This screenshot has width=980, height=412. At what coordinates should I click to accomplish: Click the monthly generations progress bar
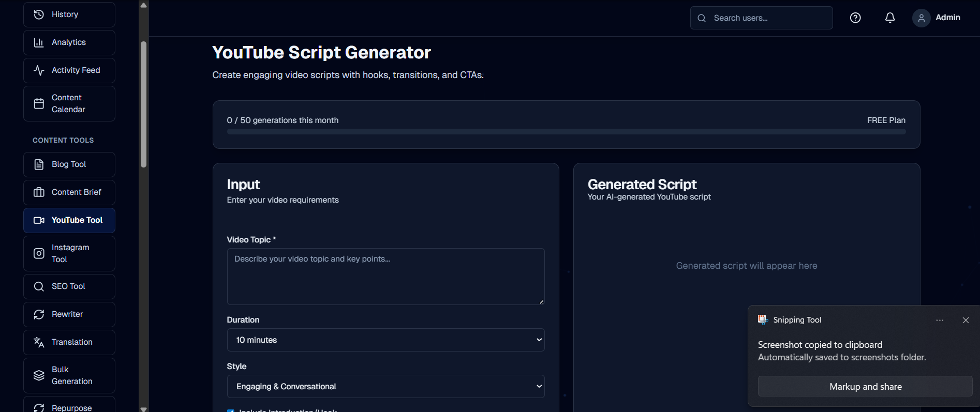(566, 132)
